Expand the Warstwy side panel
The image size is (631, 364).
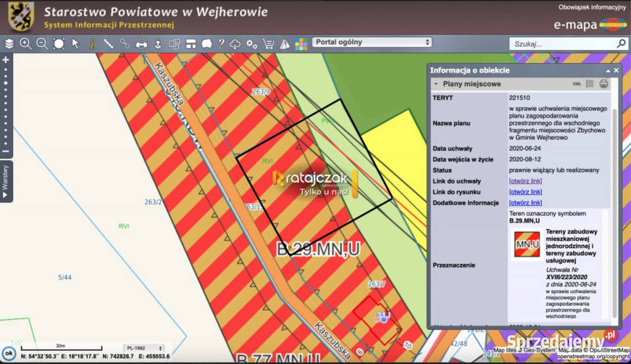[x=6, y=181]
